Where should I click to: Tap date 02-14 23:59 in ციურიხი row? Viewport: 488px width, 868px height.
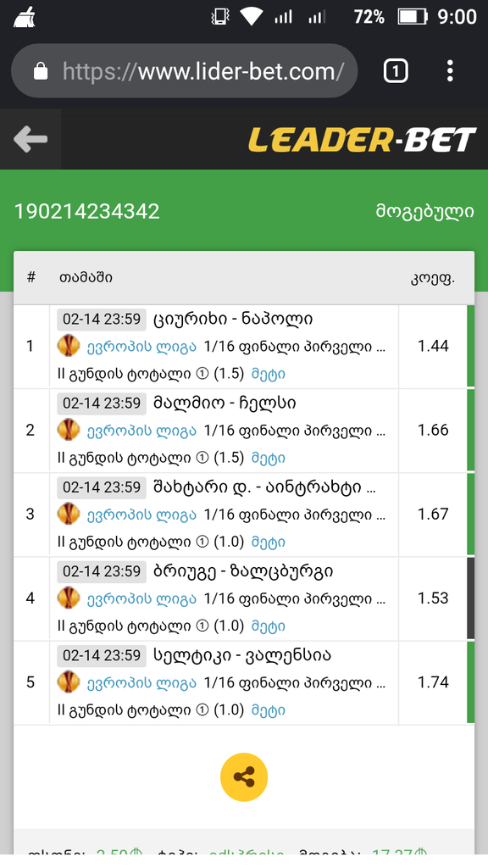tap(102, 319)
